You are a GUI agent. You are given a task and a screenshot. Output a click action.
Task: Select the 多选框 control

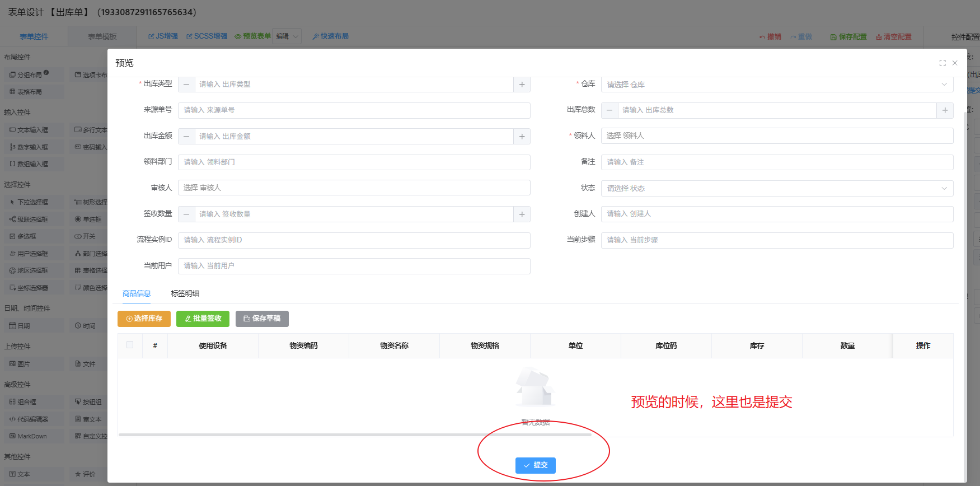click(x=34, y=236)
